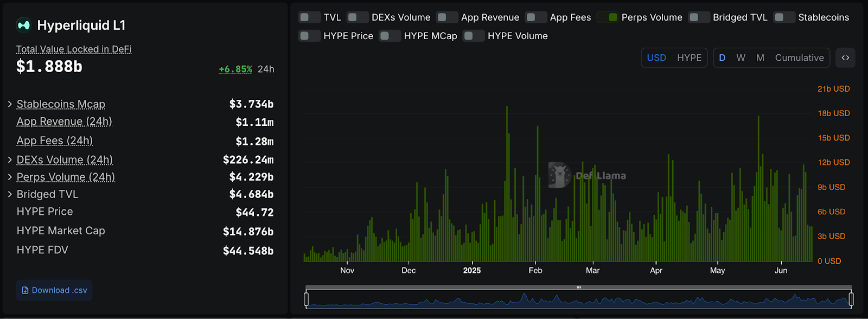Show HYPE Price on chart
The height and width of the screenshot is (319, 868).
309,36
